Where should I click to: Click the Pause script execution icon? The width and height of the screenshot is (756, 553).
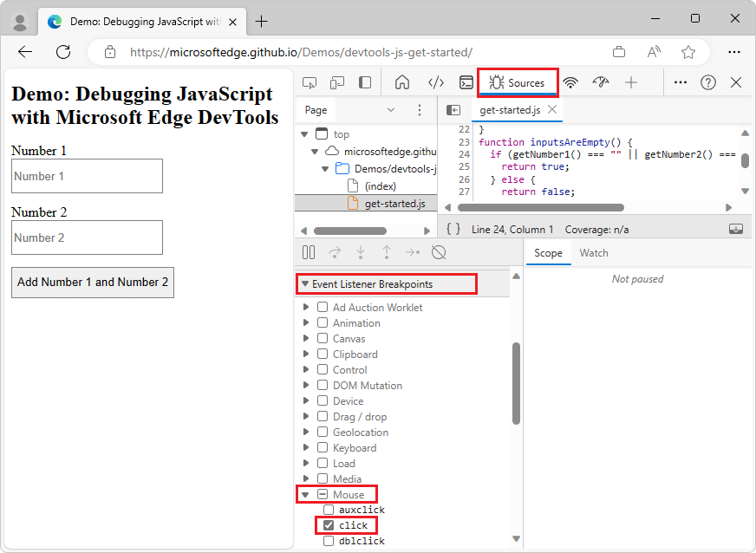click(x=308, y=252)
